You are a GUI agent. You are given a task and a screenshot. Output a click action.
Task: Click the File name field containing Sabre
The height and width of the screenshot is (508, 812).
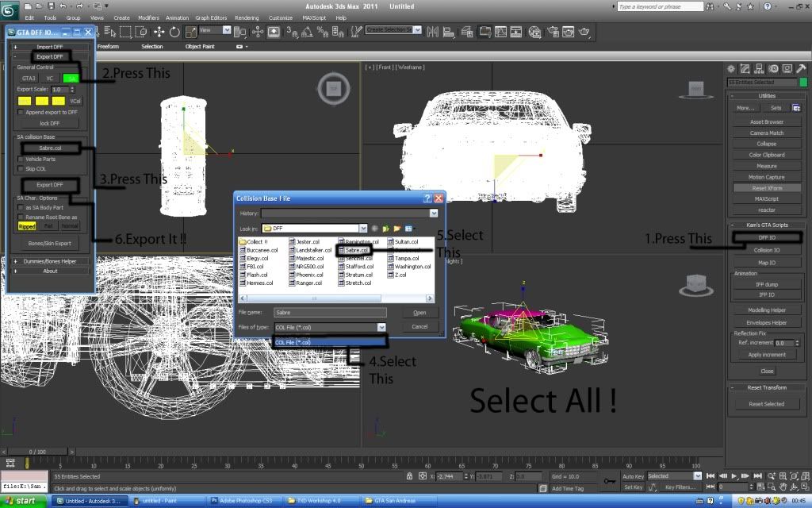(330, 313)
